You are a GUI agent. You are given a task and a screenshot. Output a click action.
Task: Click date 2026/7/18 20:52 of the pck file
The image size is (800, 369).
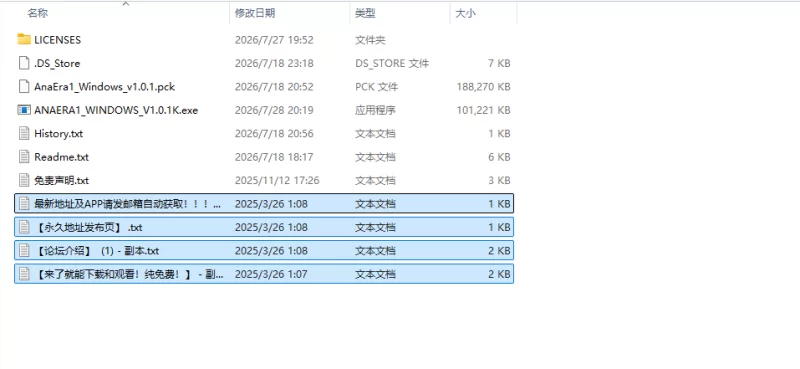click(x=274, y=87)
